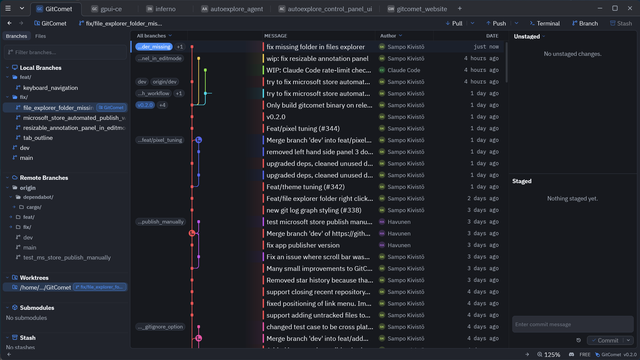Switch to the gpui-ce repository tab
This screenshot has height=360, width=640.
(107, 9)
